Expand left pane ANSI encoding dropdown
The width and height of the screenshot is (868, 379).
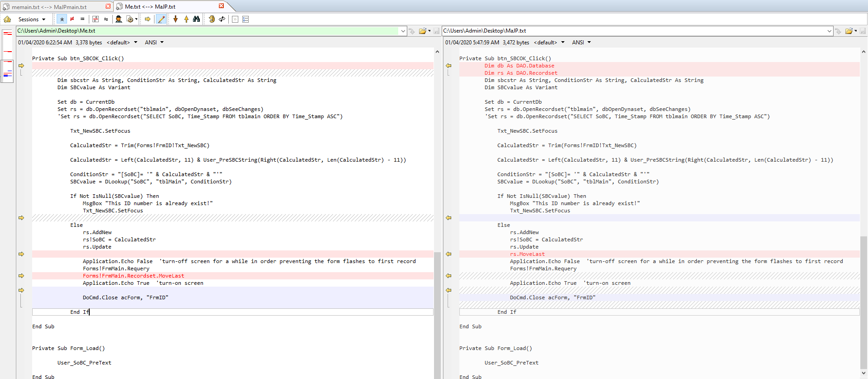coord(154,43)
